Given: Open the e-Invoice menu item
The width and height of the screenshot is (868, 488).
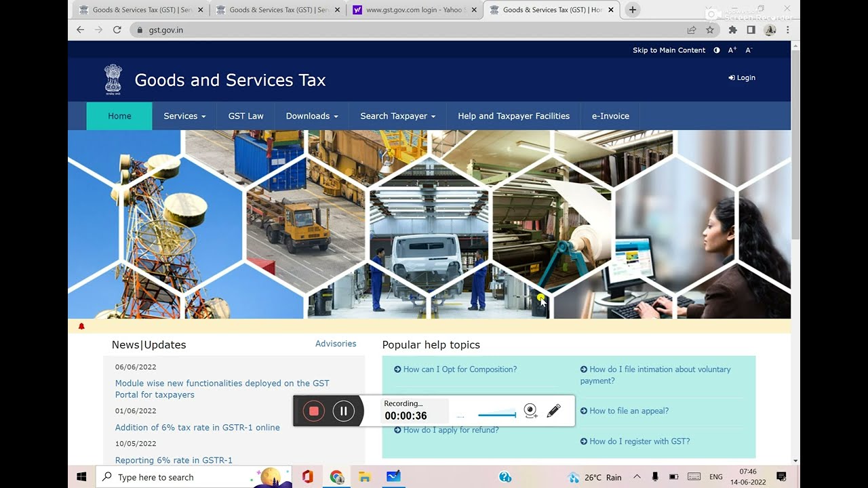Looking at the screenshot, I should [x=610, y=116].
